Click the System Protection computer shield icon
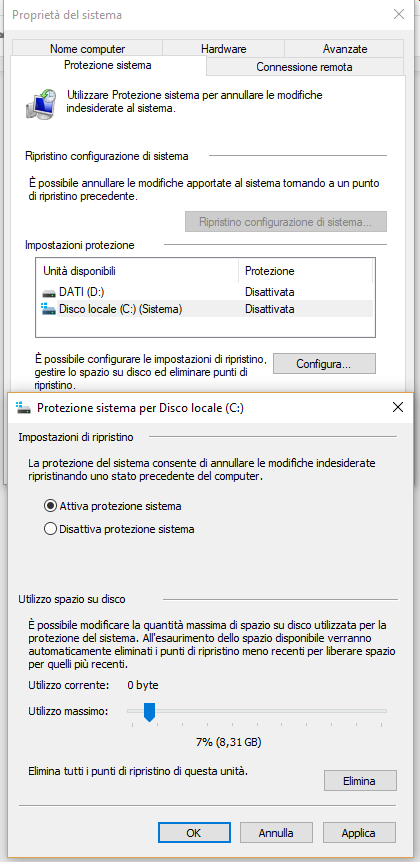Viewport: 420px width, 862px height. [x=41, y=103]
